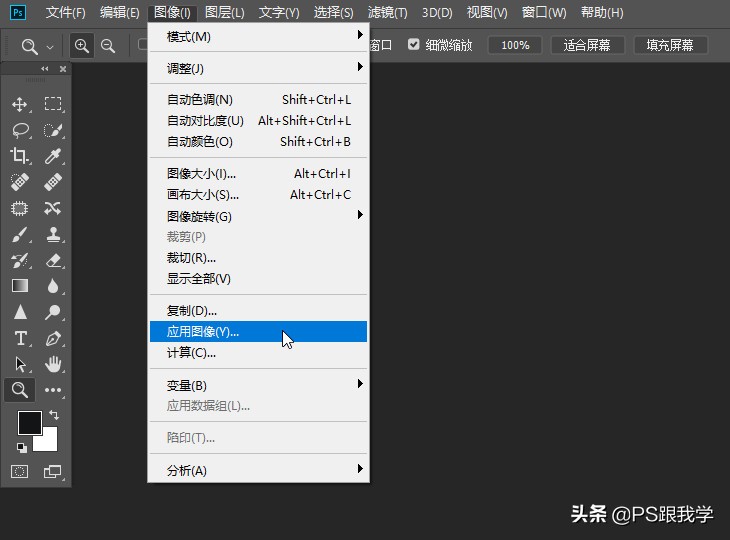Select the Sharpen triangle tool
730x540 pixels.
[20, 312]
